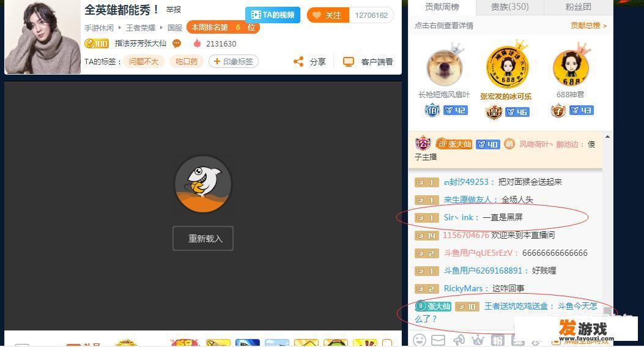Click the megaphone broadcast icon
The width and height of the screenshot is (644, 347).
pos(459,340)
